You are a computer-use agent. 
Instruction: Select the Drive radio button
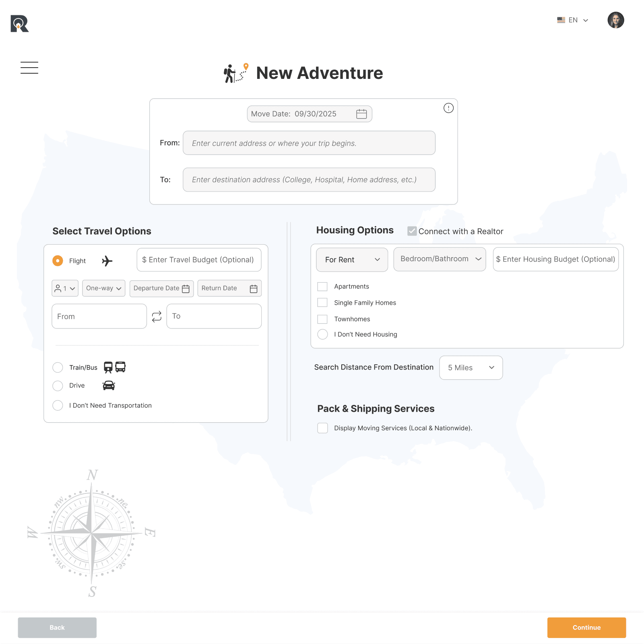tap(58, 386)
